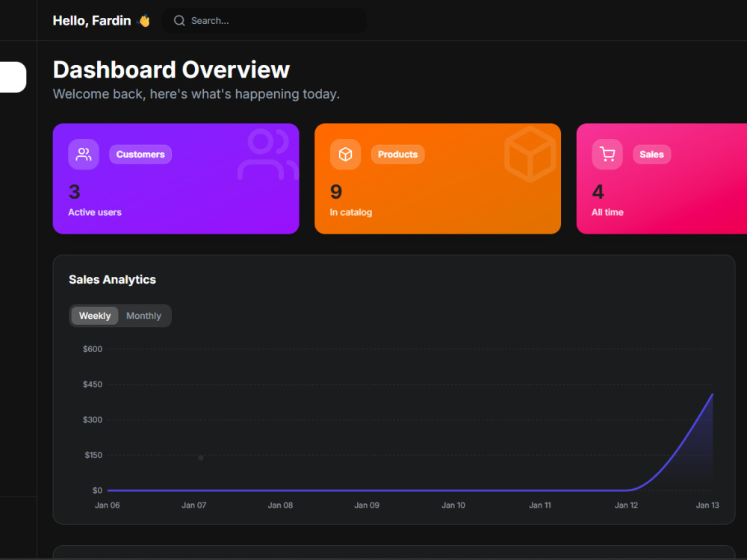The image size is (747, 560).
Task: Click the Customers card users icon
Action: (84, 155)
